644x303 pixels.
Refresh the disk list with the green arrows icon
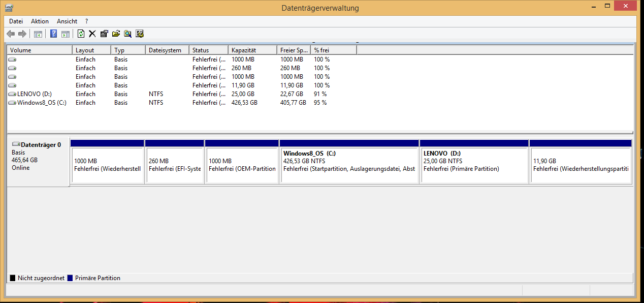81,34
